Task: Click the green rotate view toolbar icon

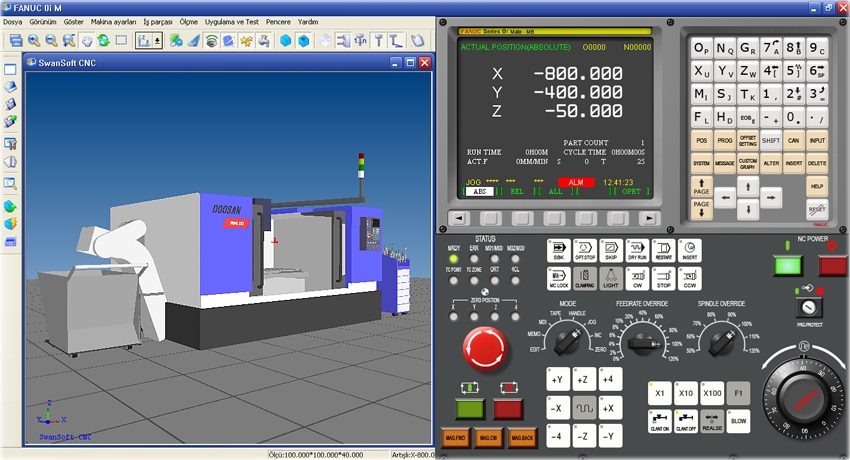Action: pos(104,41)
